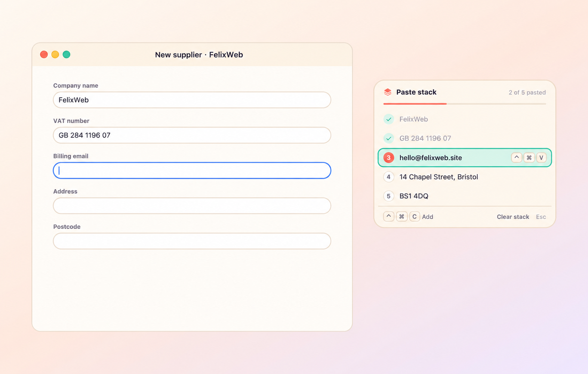The width and height of the screenshot is (588, 374).
Task: Click into the Address field
Action: click(x=192, y=206)
